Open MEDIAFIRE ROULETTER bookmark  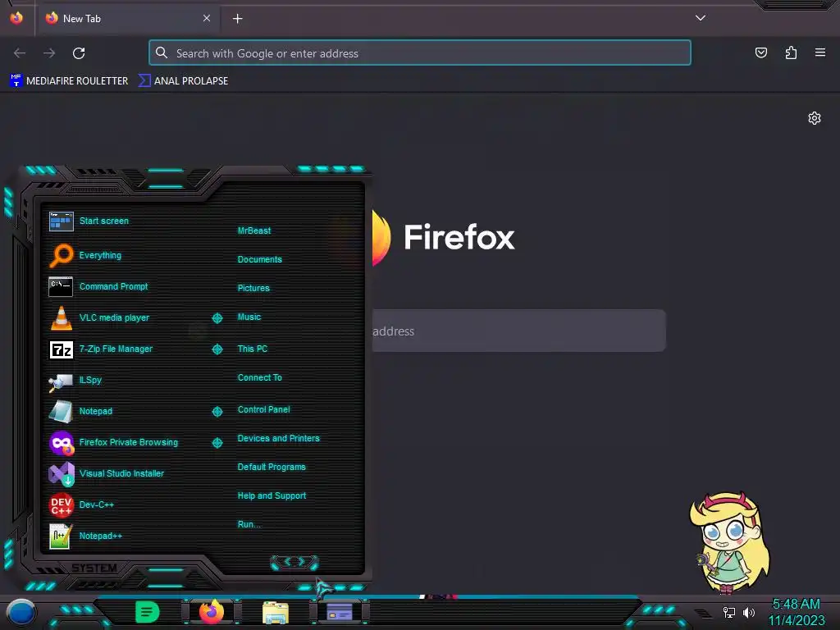69,81
